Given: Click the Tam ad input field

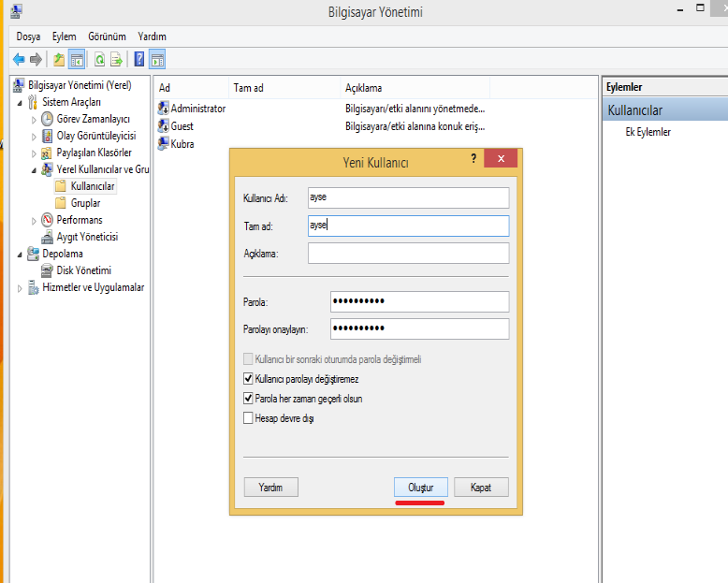Looking at the screenshot, I should [408, 226].
